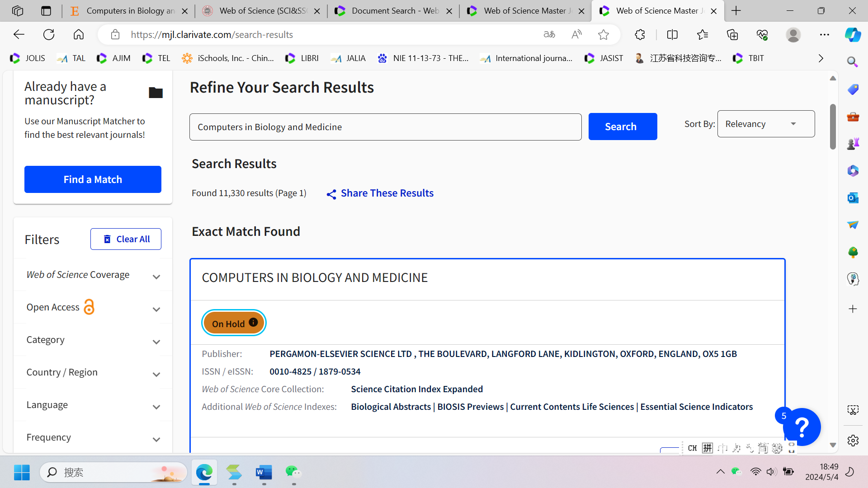Open sidebar settings gear

tap(853, 441)
